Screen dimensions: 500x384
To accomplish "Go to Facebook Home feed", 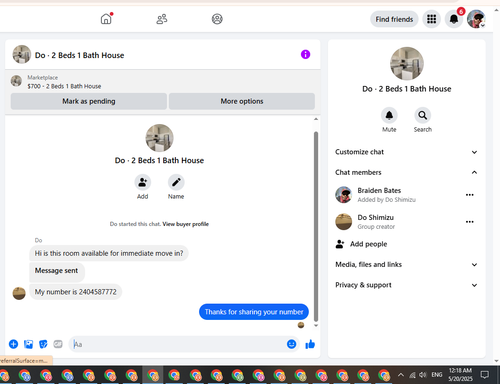I will (106, 19).
